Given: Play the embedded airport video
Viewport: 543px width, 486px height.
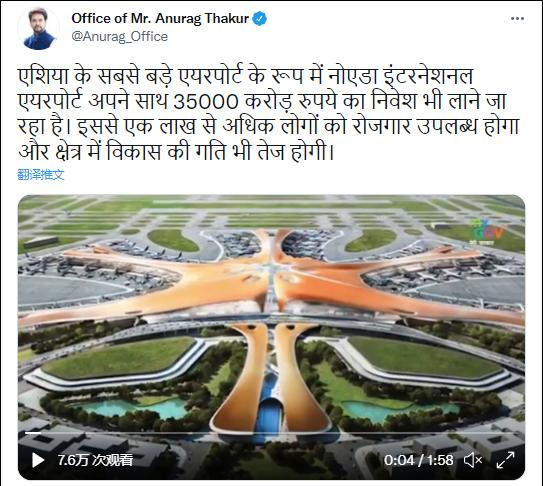Looking at the screenshot, I should 38,460.
